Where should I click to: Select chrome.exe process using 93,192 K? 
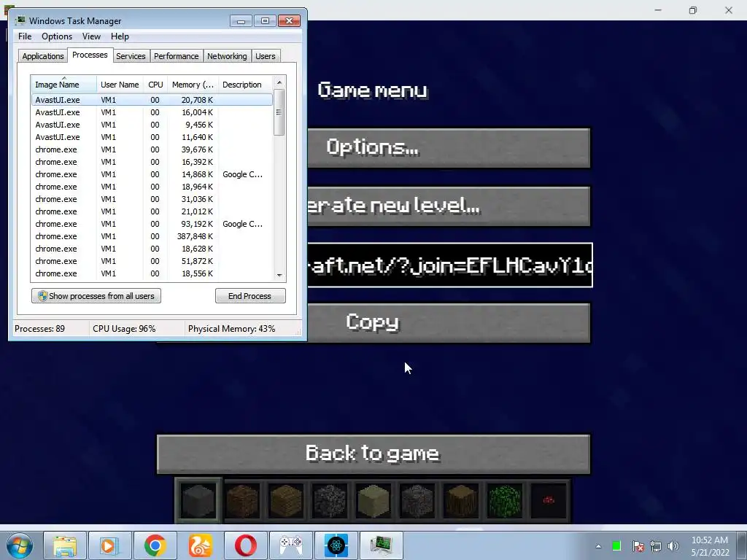[152, 224]
